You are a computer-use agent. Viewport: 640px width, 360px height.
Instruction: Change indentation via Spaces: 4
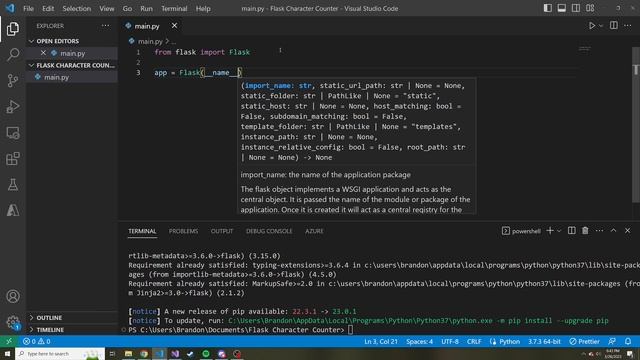click(x=419, y=341)
